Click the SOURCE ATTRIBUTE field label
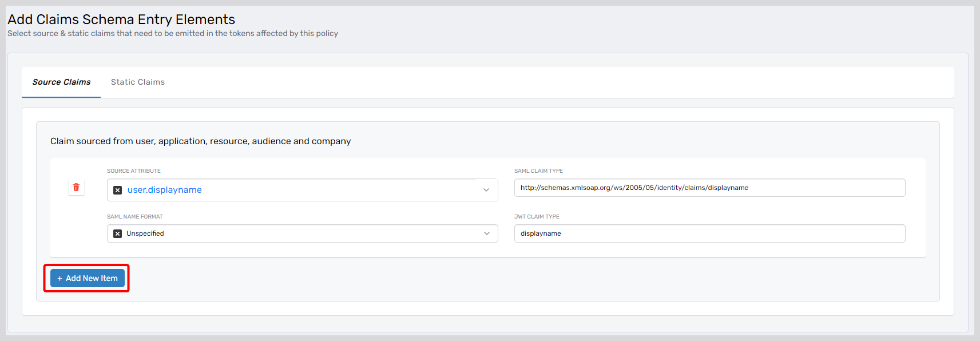Screen dimensions: 980x341 [134, 171]
